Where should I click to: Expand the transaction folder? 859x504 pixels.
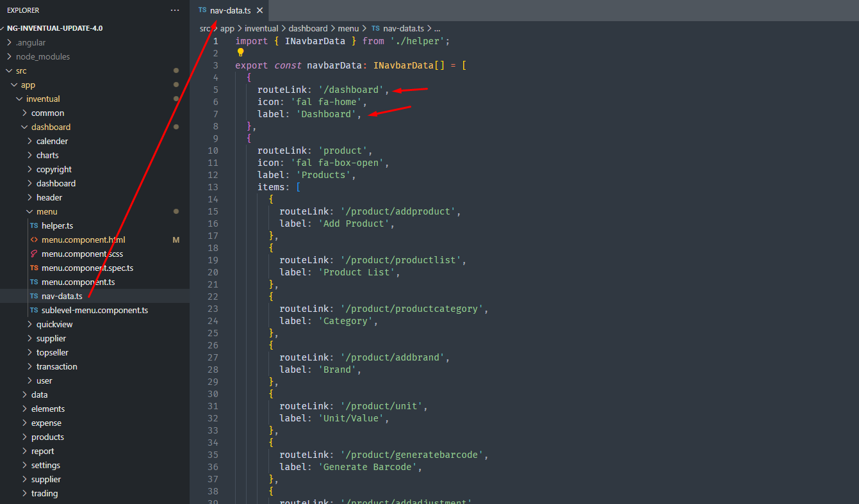pos(56,366)
